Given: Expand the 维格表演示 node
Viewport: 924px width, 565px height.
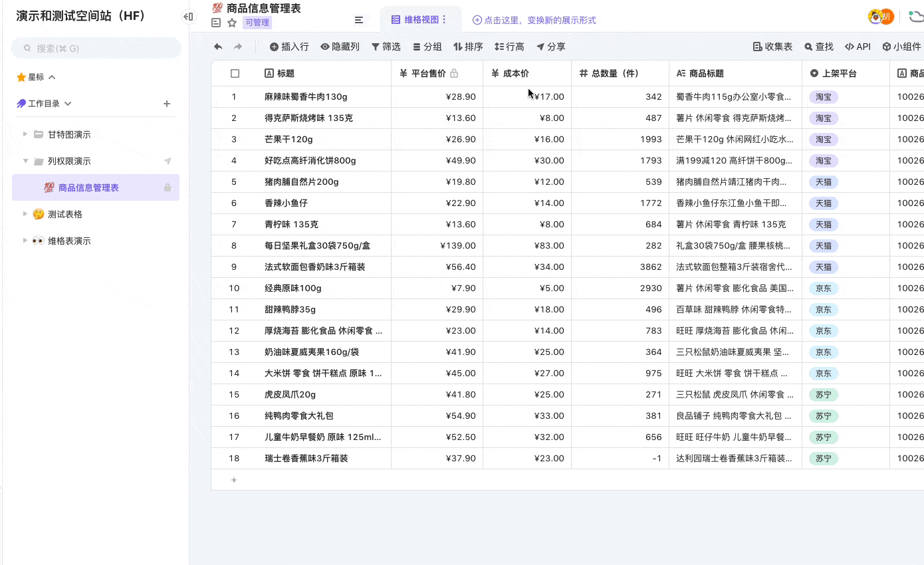Looking at the screenshot, I should 25,241.
